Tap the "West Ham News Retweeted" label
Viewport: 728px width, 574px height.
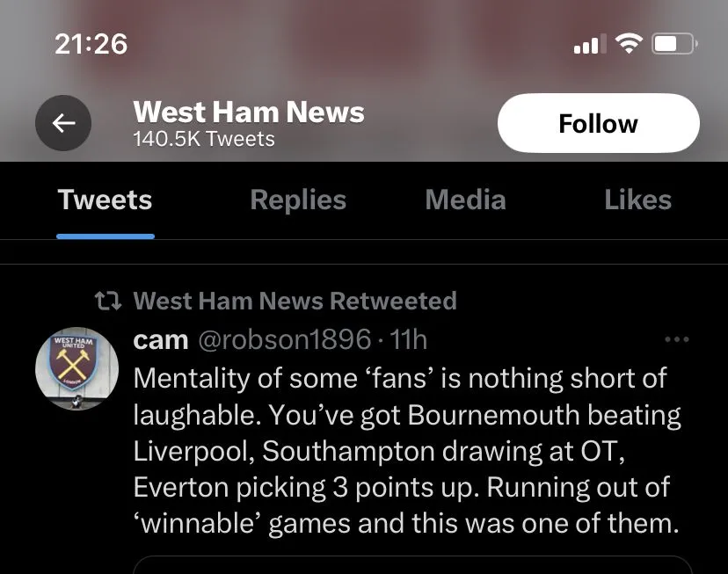[x=295, y=302]
